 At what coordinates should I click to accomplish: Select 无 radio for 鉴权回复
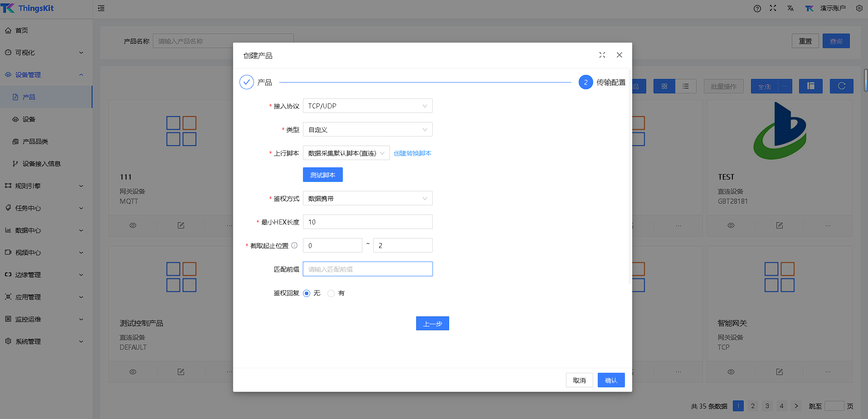click(307, 293)
